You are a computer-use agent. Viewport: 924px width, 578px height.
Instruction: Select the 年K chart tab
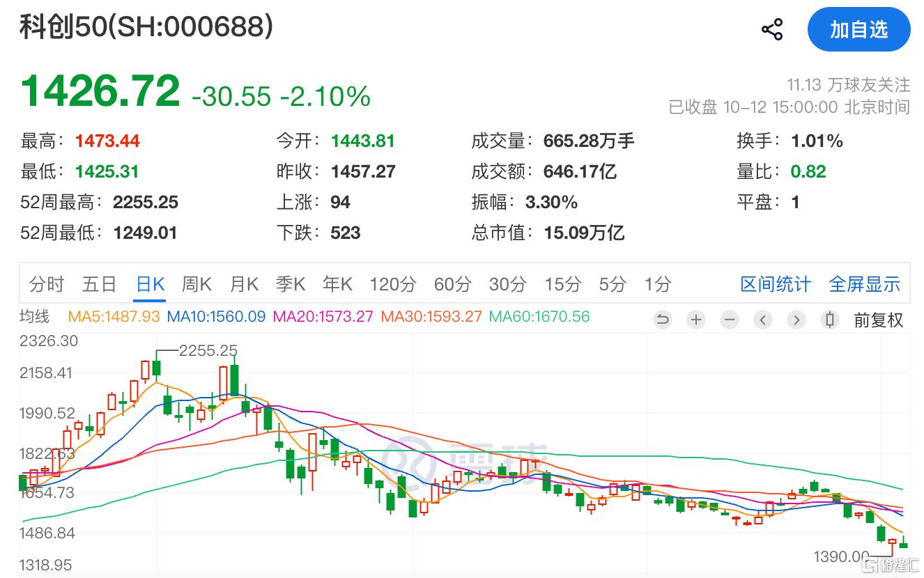pos(337,284)
